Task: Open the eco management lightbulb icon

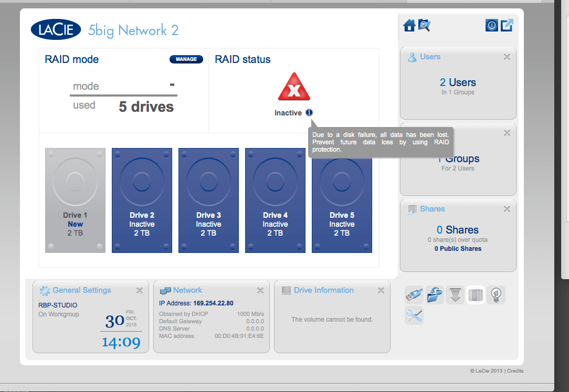Action: pos(496,294)
